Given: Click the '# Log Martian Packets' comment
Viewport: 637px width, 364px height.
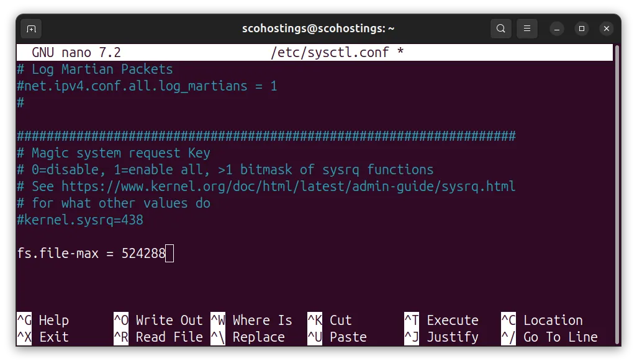Looking at the screenshot, I should click(95, 69).
